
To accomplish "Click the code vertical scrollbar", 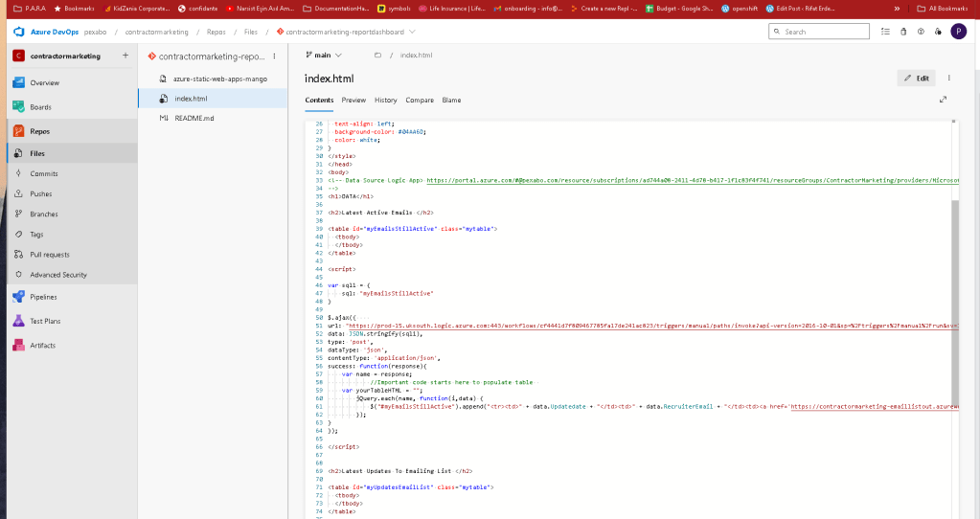I will [x=954, y=303].
